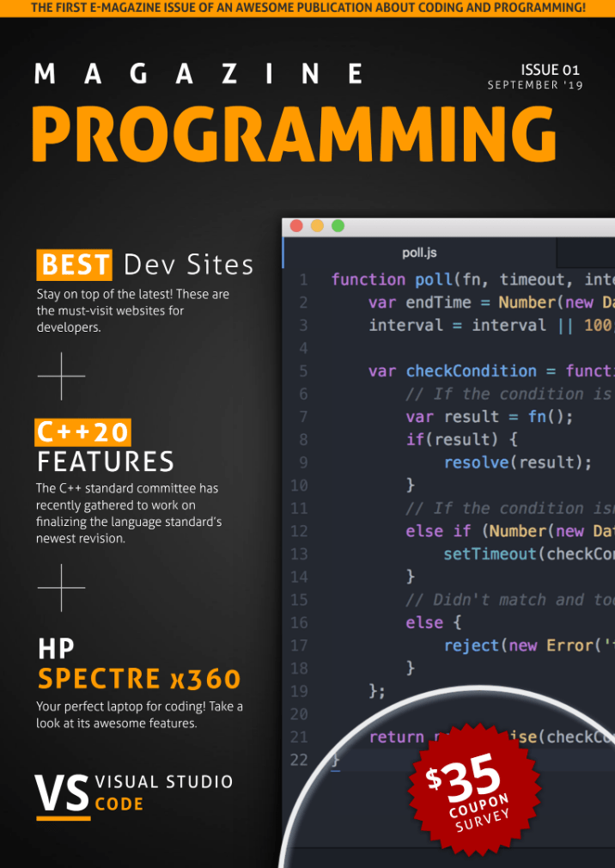615x868 pixels.
Task: Click the resolve(result); code line
Action: (x=517, y=462)
